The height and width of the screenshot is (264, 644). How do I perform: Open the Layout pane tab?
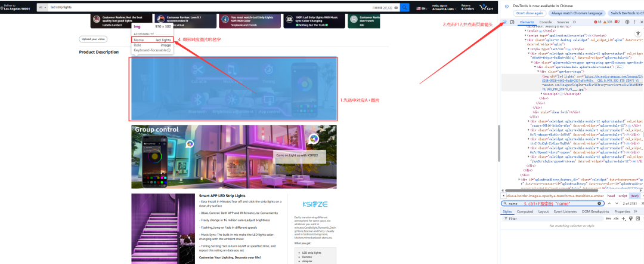click(543, 211)
